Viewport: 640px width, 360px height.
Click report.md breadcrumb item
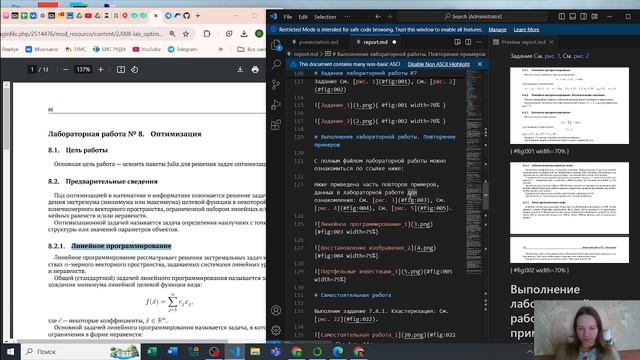tap(305, 54)
